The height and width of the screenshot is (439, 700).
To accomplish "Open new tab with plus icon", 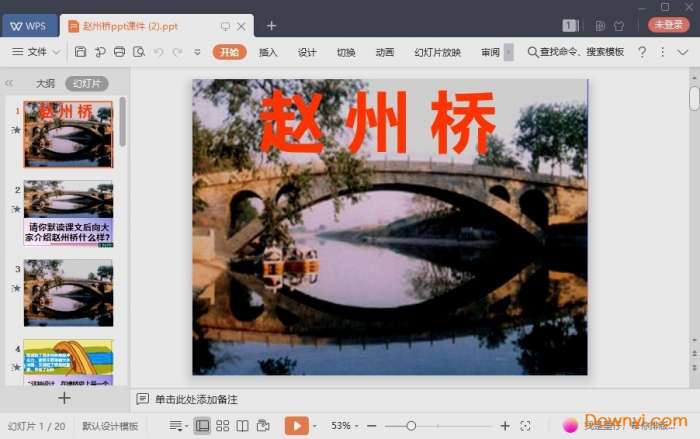I will (x=271, y=25).
